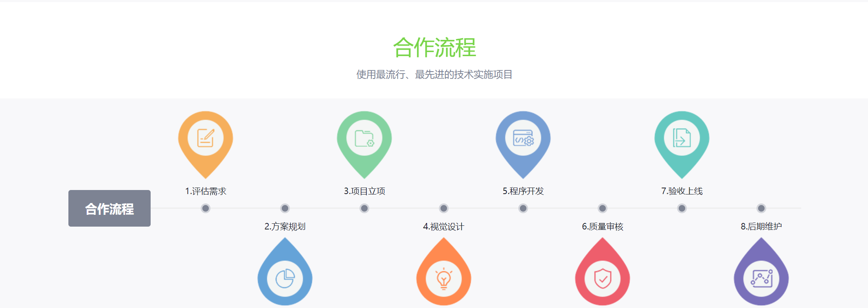Click the timeline dot under 1.评估需求
The image size is (868, 308).
pyautogui.click(x=206, y=208)
